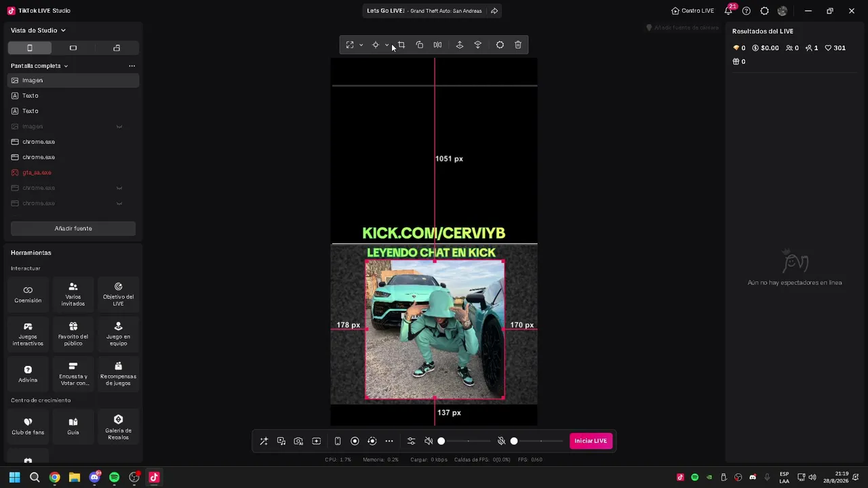
Task: Open the Vista de Studio dropdown
Action: (39, 30)
